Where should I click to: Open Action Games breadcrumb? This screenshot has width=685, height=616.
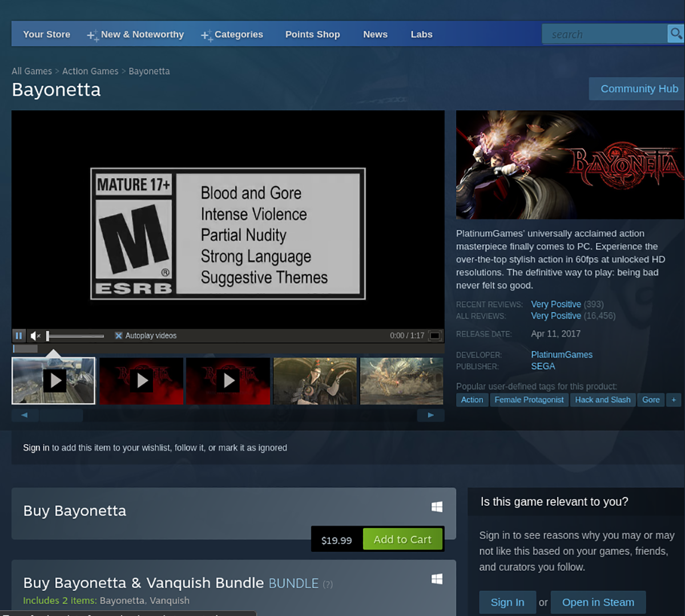click(x=90, y=71)
